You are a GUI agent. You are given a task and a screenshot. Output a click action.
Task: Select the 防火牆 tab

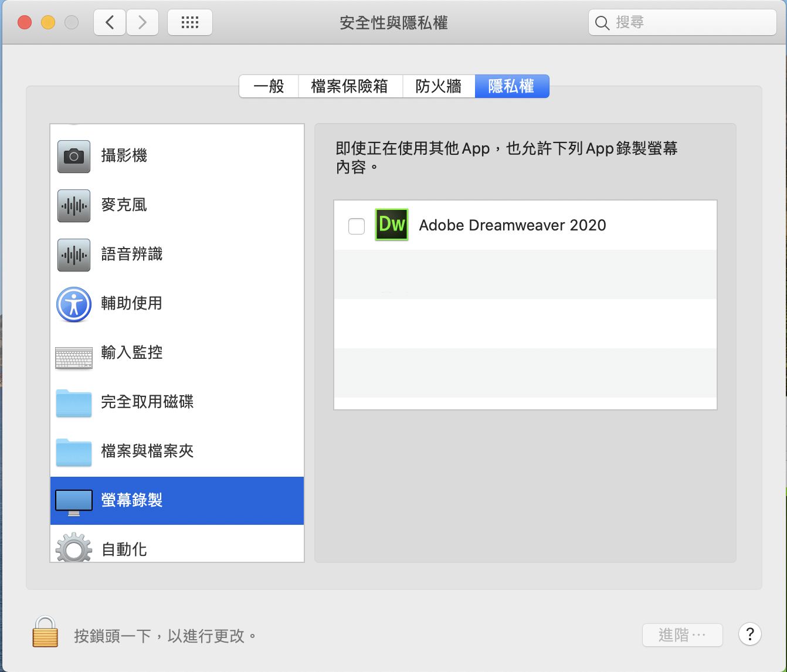(x=439, y=86)
